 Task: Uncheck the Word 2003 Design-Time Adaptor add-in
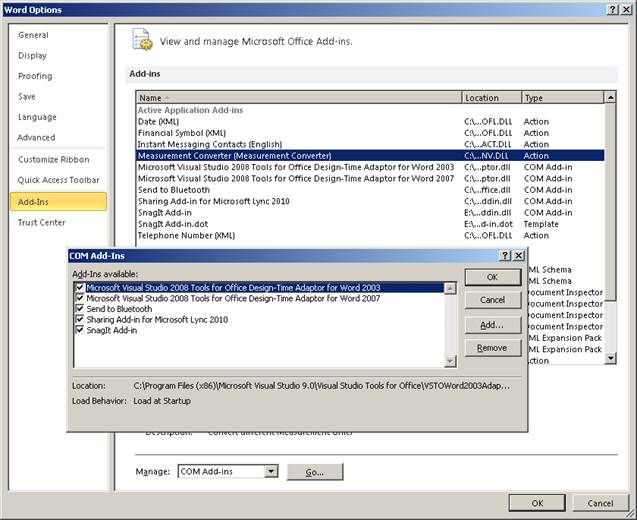click(80, 287)
